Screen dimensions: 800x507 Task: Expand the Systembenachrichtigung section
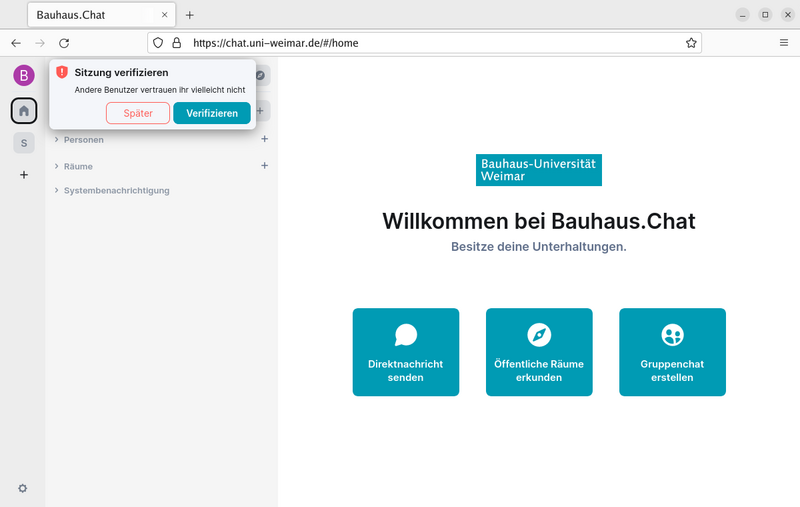112,190
